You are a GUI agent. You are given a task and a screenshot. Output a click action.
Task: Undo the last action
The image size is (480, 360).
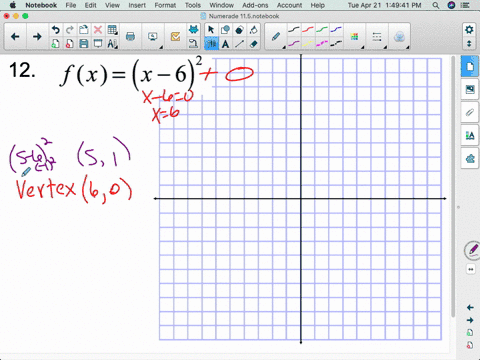click(56, 30)
